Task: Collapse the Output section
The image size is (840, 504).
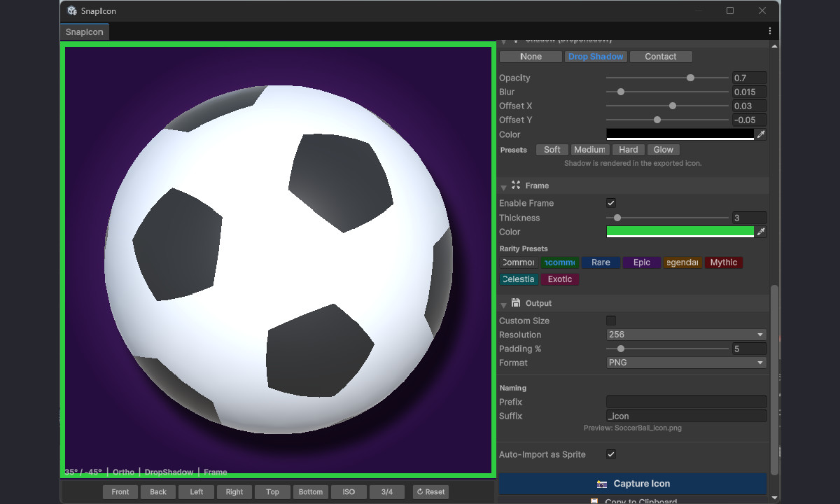Action: (504, 304)
